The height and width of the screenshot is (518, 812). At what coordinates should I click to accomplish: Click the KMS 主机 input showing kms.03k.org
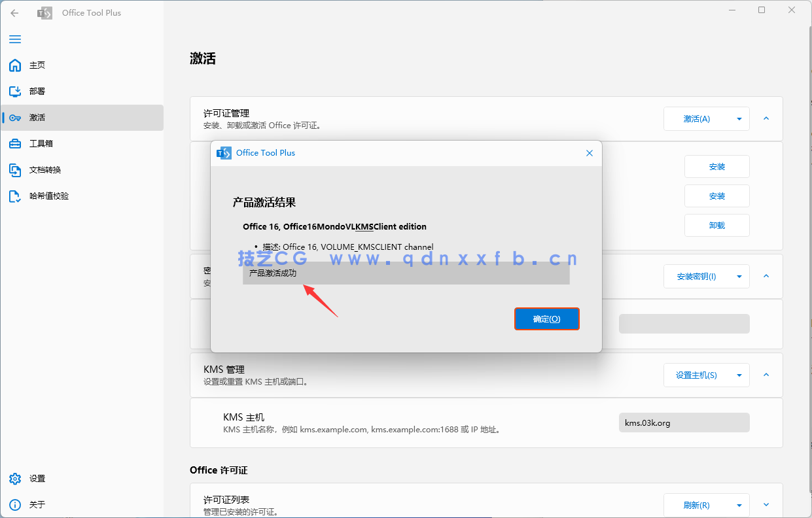(684, 423)
